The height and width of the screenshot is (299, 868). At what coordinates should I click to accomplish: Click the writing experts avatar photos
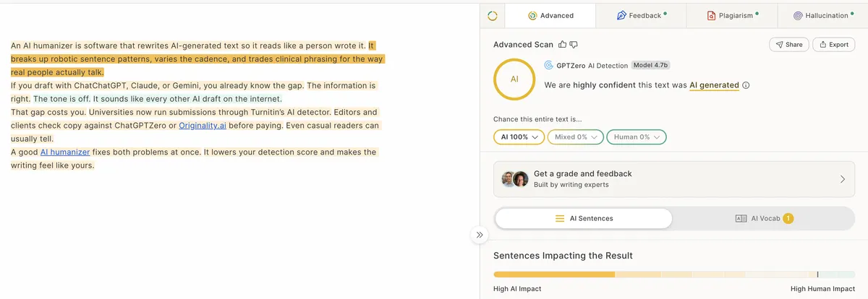[x=515, y=179]
